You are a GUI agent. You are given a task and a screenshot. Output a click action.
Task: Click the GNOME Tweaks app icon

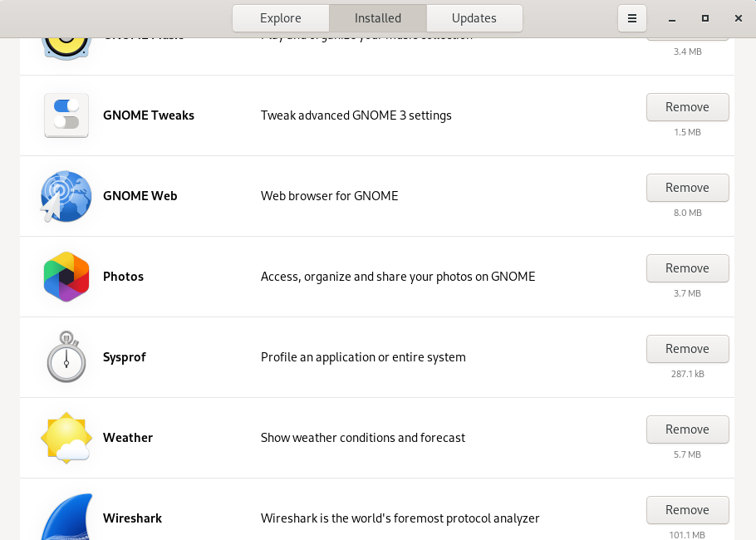66,115
